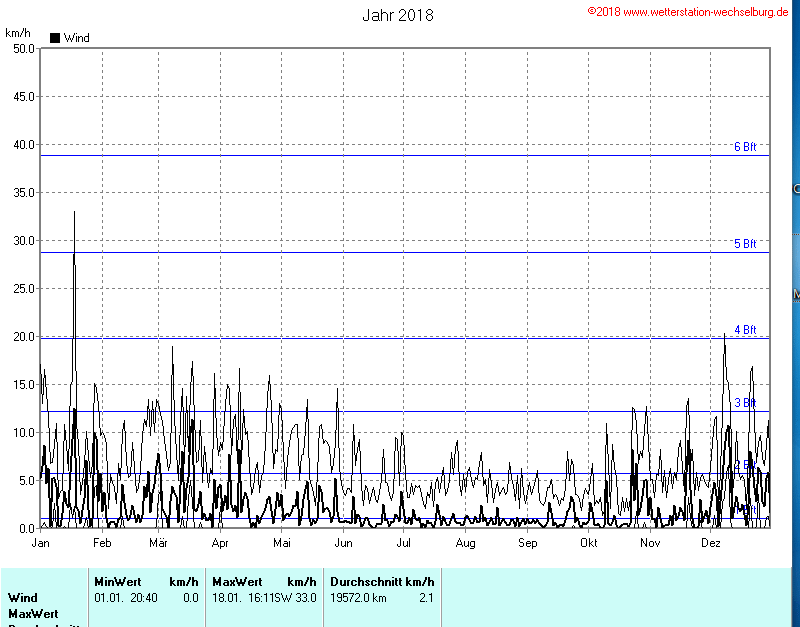The height and width of the screenshot is (627, 800).
Task: Click the chart title 'Jahr 2018'
Action: (x=398, y=15)
